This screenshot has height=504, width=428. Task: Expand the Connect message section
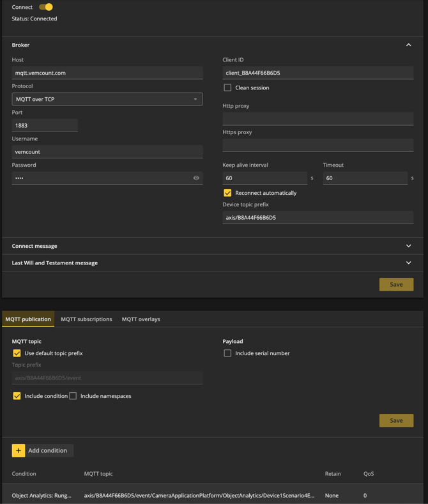[x=212, y=246]
